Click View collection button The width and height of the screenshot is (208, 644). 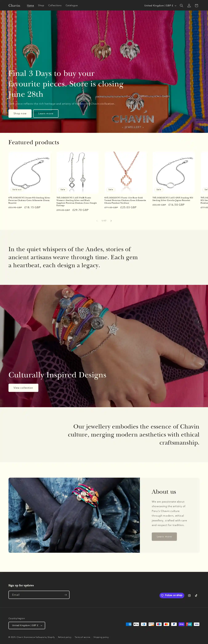[23, 388]
